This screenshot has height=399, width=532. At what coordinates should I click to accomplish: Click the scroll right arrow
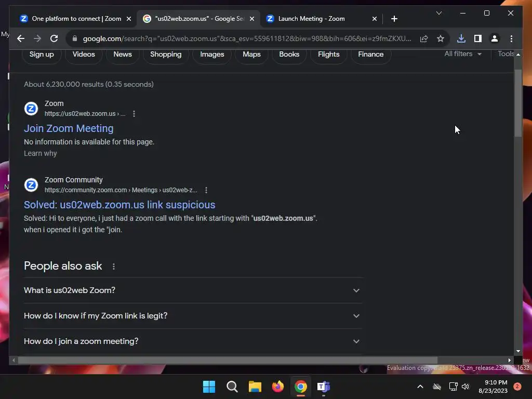point(509,361)
